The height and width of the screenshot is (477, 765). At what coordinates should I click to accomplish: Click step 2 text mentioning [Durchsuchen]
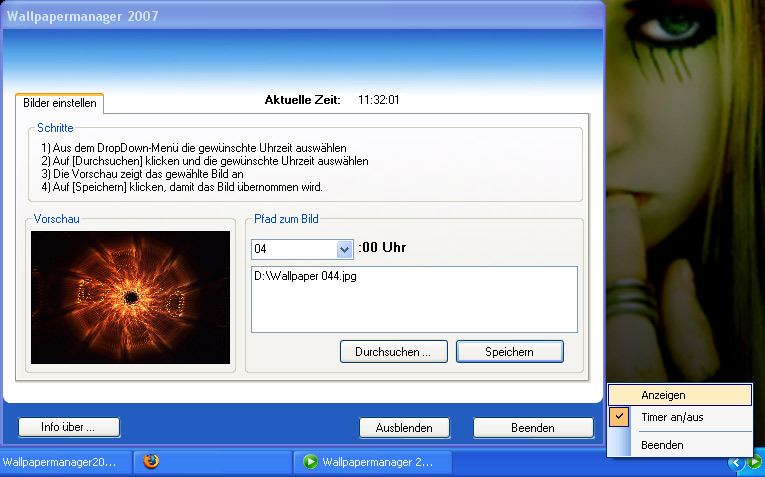(204, 161)
